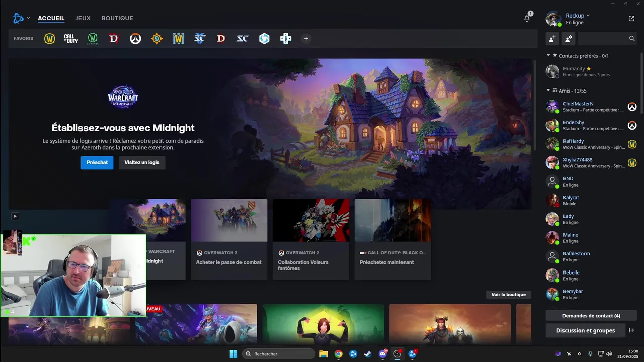Open Steam from the Windows taskbar
The width and height of the screenshot is (644, 362).
[368, 354]
